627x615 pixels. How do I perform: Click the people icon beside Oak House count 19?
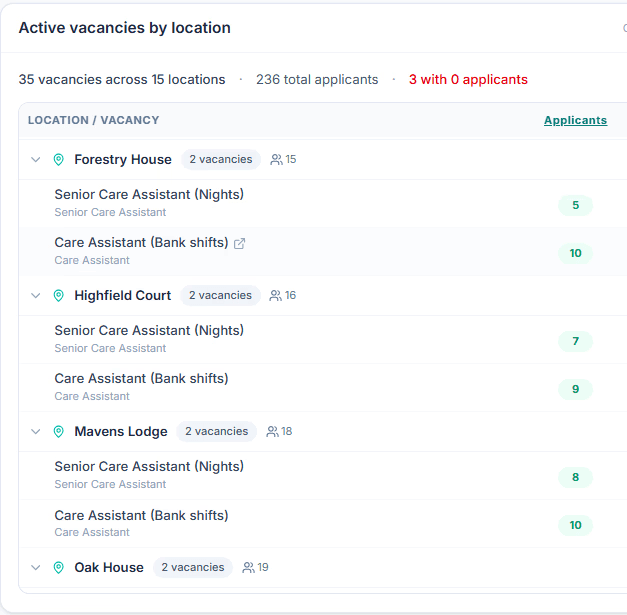[x=248, y=567]
